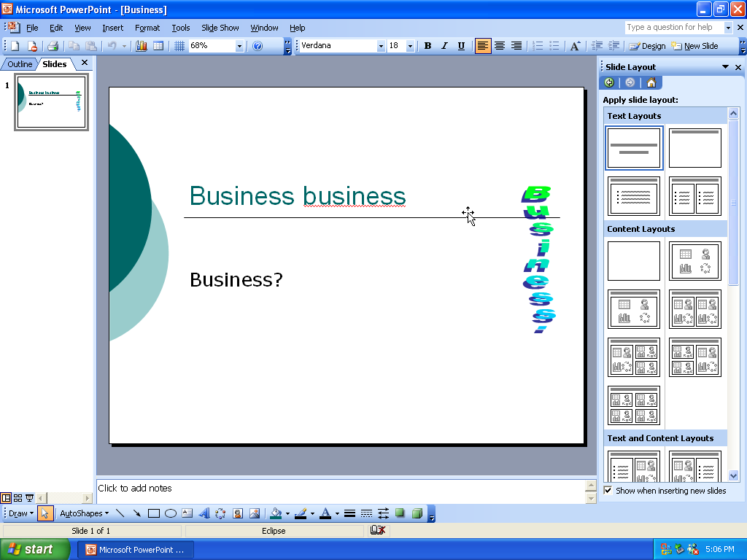Click the Text Box tool
Screen dimensions: 747x560
(187, 513)
